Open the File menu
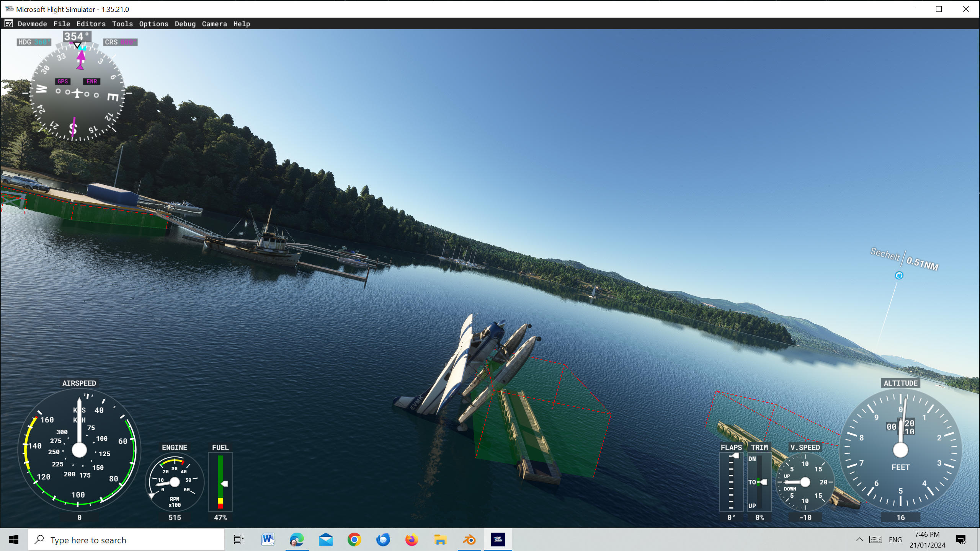Image resolution: width=980 pixels, height=551 pixels. tap(62, 24)
